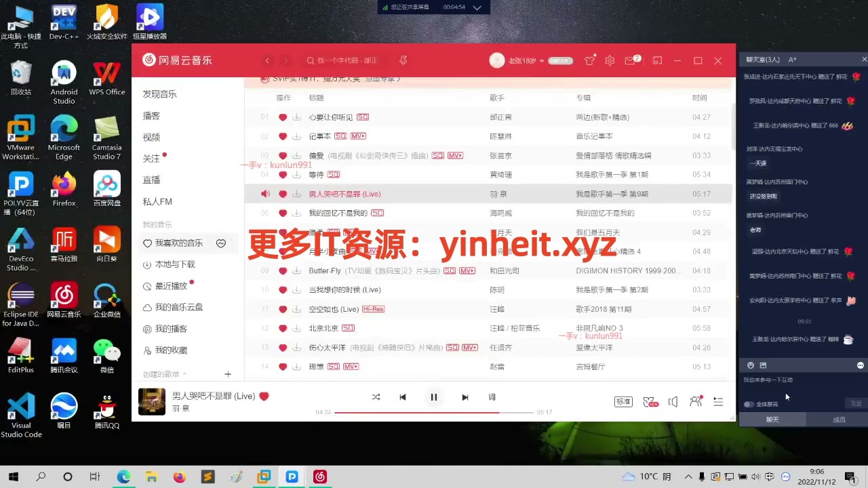The width and height of the screenshot is (868, 488).
Task: Open artist 汪峰 in the 空空如也 row
Action: coord(497,309)
